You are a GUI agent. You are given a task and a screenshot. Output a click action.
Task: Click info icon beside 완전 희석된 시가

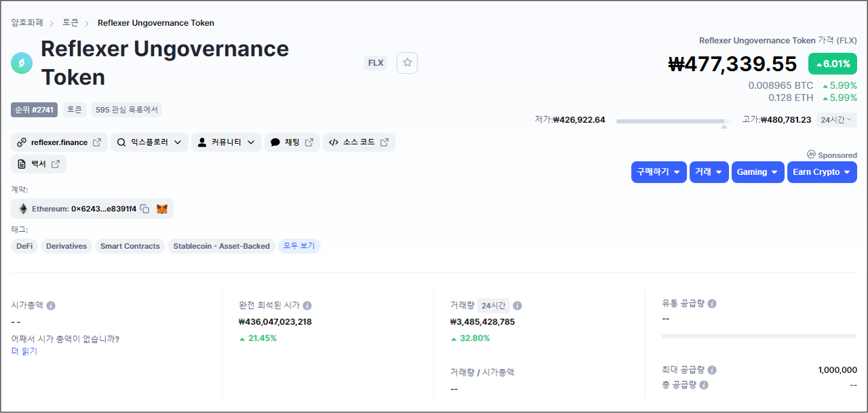tap(307, 306)
